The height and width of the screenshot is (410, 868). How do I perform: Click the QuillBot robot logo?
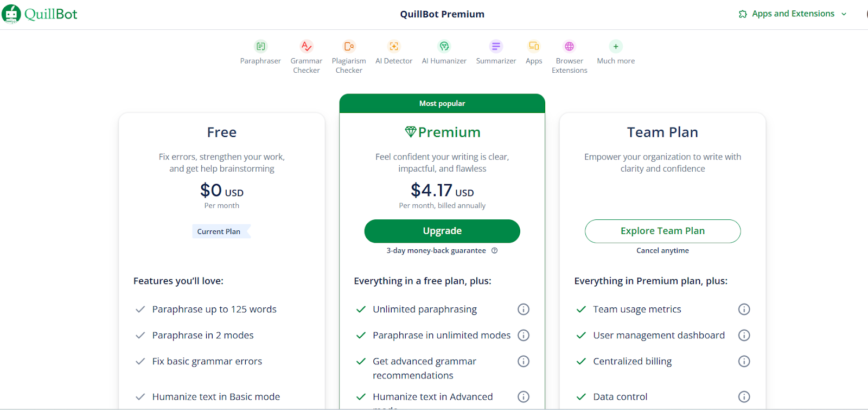pos(11,14)
